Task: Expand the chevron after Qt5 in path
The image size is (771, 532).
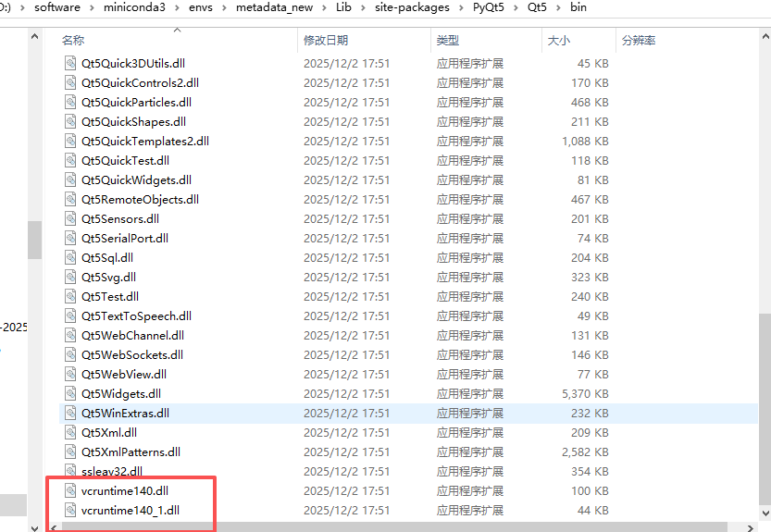Action: click(558, 8)
